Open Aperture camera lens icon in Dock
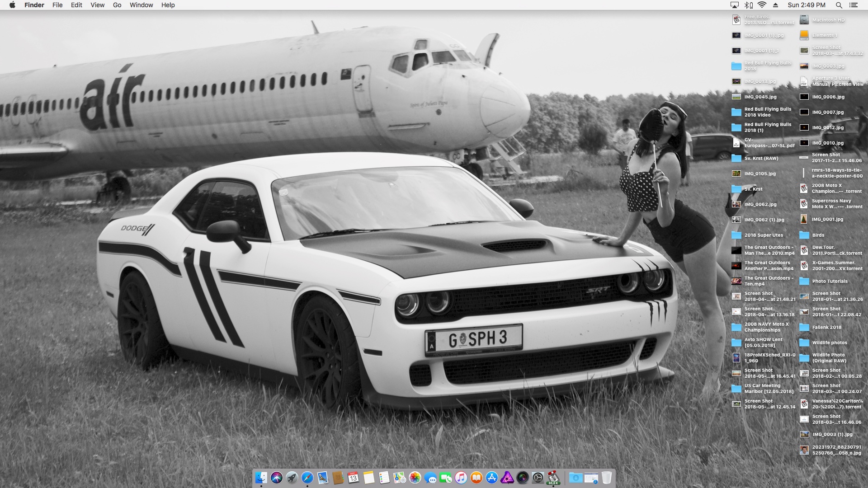 point(523,478)
